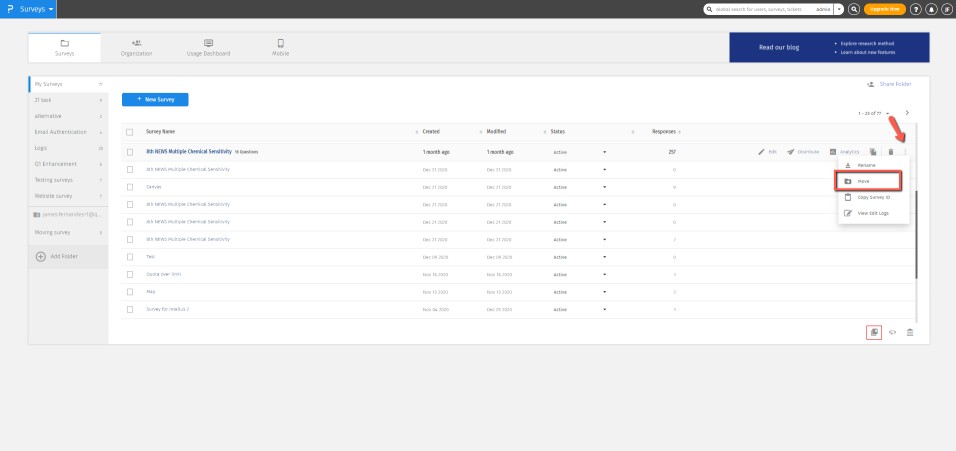Click the three-dot more options icon
Screen dimensions: 956x451
(x=905, y=152)
